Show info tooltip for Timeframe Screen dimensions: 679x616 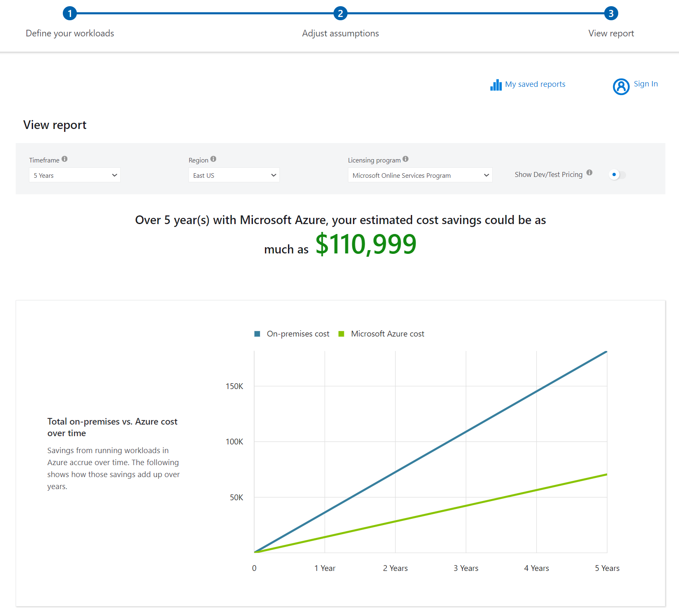point(64,159)
